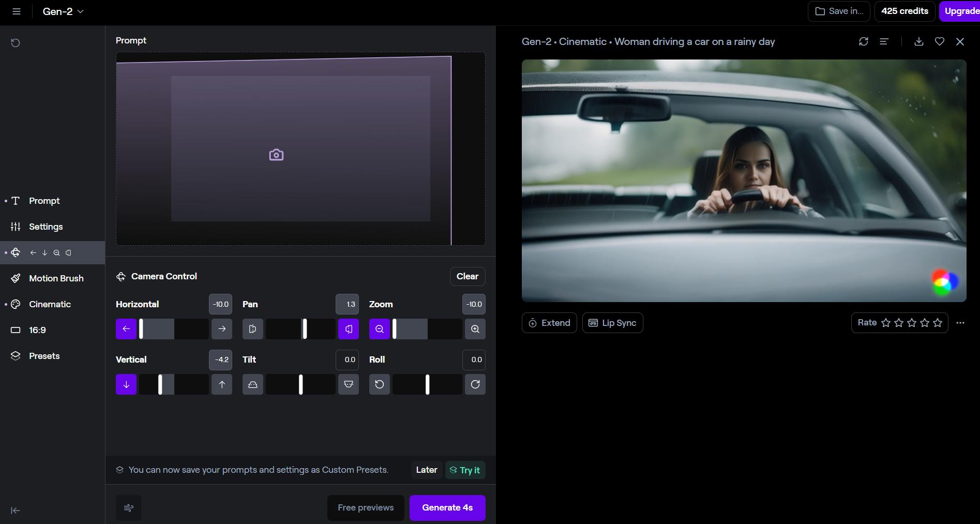
Task: Toggle the pan left camera button
Action: click(x=252, y=329)
